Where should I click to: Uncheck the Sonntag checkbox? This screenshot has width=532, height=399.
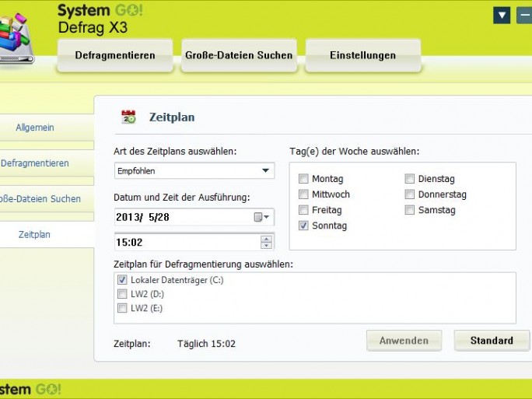coord(303,226)
